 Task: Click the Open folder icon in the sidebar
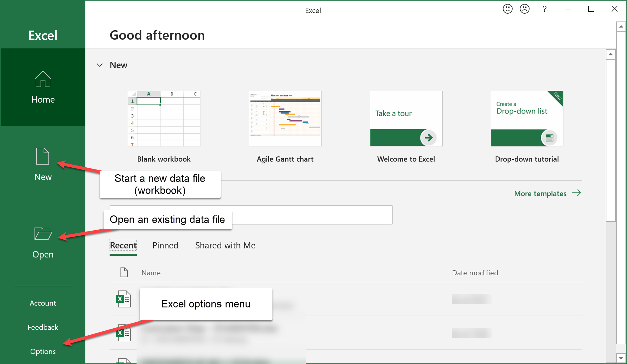tap(43, 234)
